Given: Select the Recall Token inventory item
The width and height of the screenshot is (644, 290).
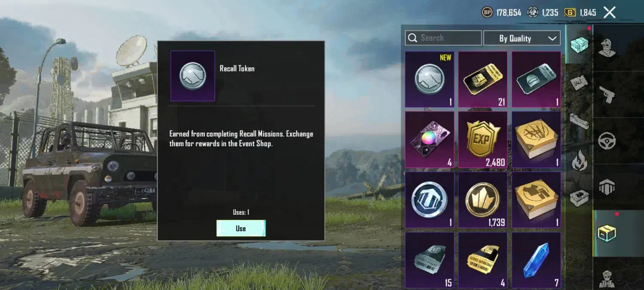Looking at the screenshot, I should tap(429, 79).
